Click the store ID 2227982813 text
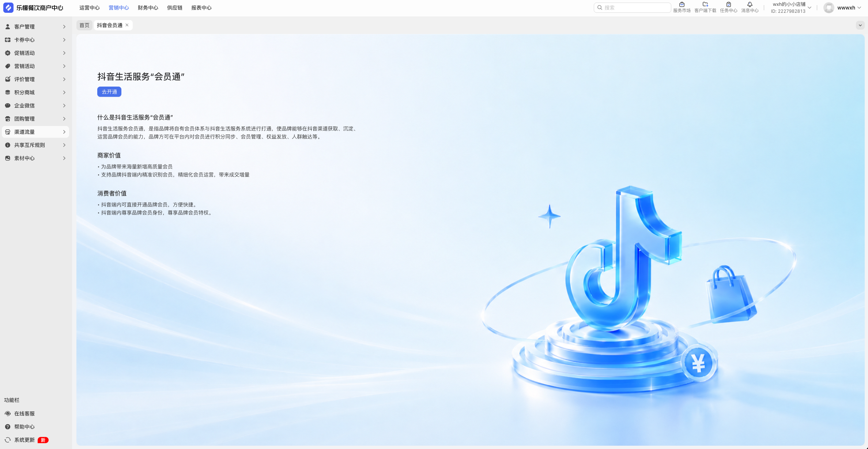 (x=788, y=11)
